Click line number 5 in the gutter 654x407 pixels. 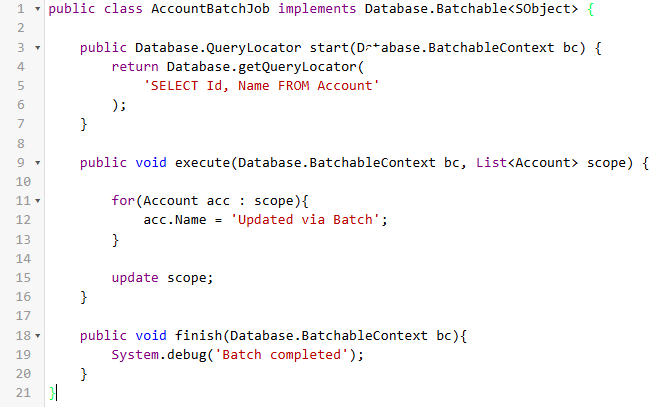tap(17, 86)
